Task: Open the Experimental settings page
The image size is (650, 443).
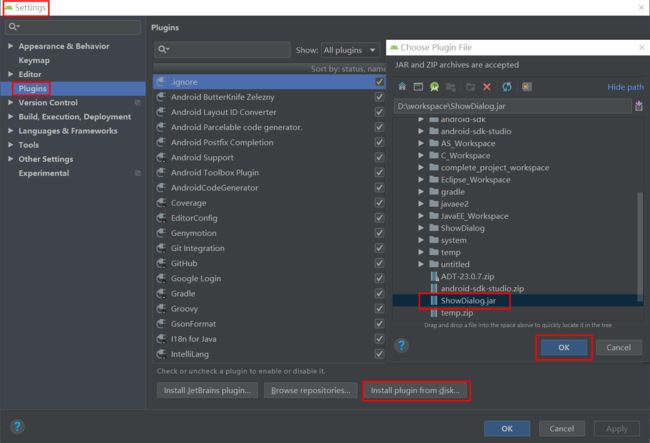Action: (44, 173)
